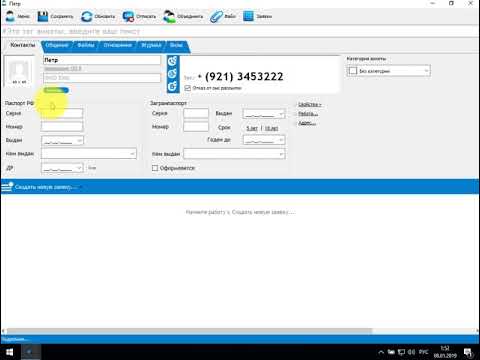The height and width of the screenshot is (360, 480).
Task: Click the green-blue status tag under name
Action: click(x=56, y=90)
